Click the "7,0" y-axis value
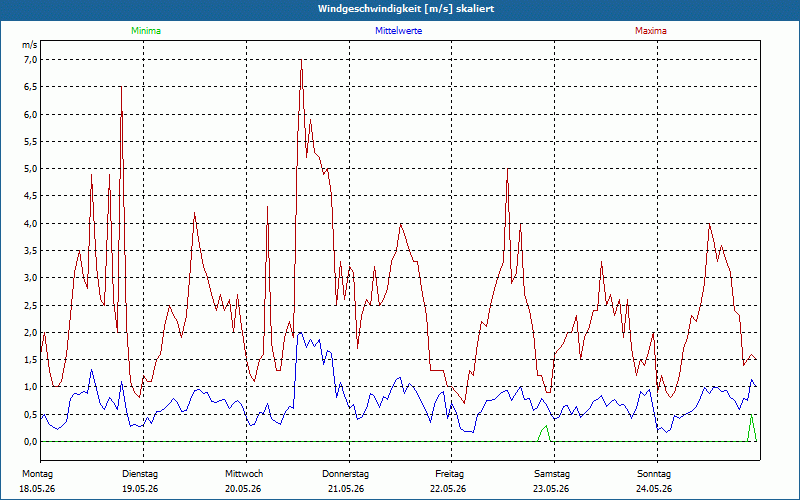Image resolution: width=800 pixels, height=500 pixels. point(31,60)
